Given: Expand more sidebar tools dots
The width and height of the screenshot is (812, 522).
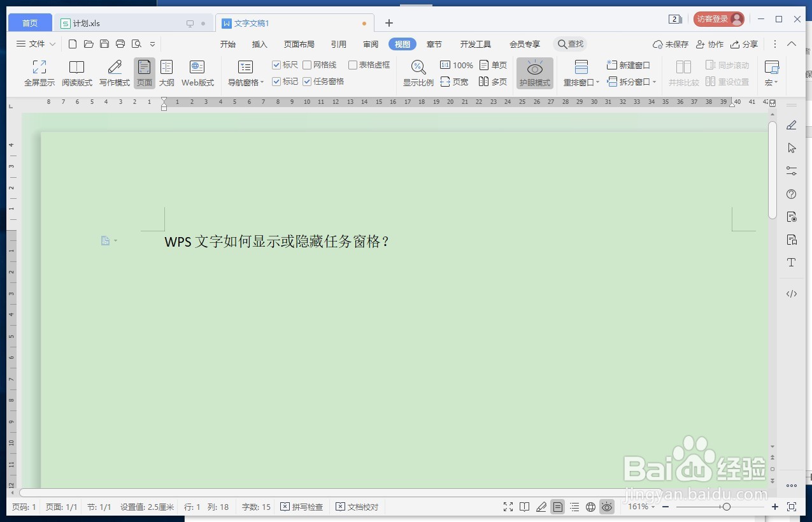Looking at the screenshot, I should pos(792,485).
